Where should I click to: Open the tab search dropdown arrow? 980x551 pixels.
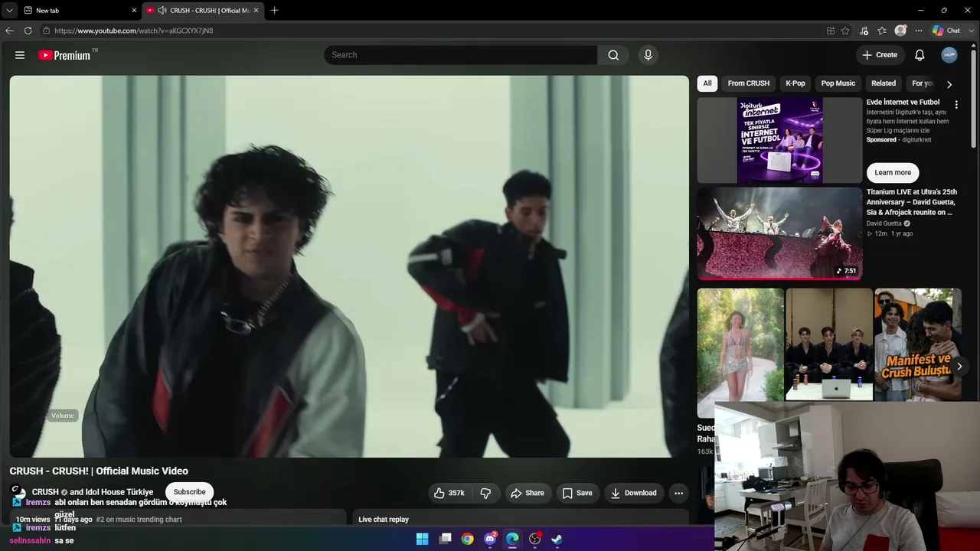coord(9,10)
